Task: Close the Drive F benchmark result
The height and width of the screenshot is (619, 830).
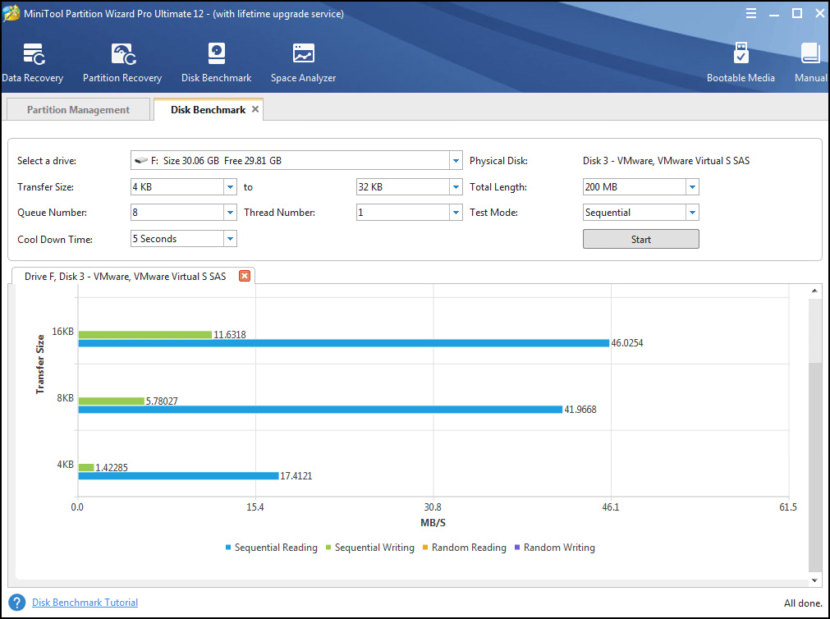Action: (x=245, y=276)
